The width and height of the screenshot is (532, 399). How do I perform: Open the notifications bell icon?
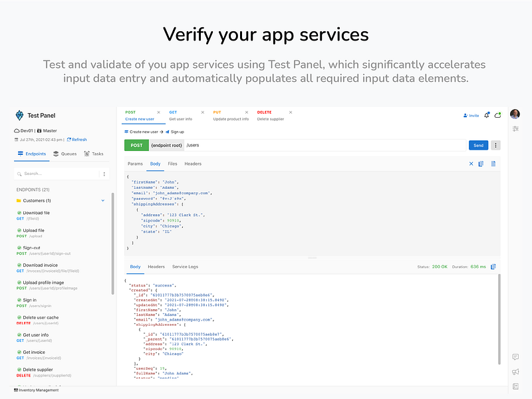tap(487, 115)
